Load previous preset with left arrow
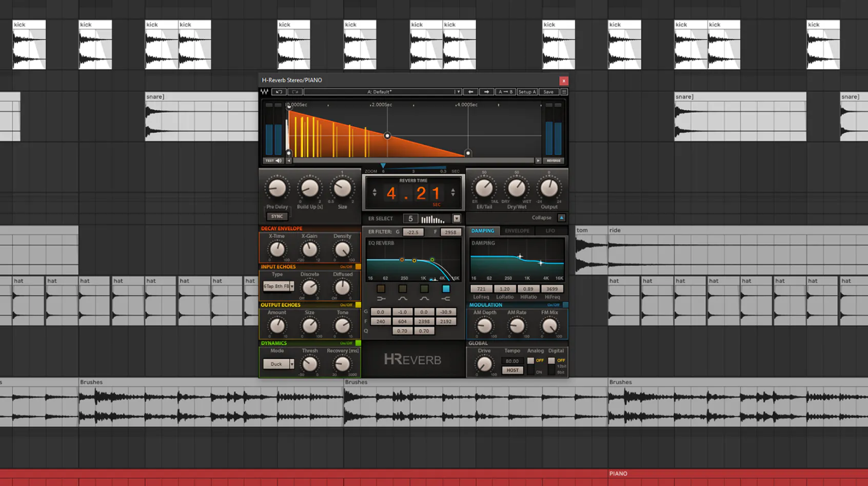868x486 pixels. (470, 92)
